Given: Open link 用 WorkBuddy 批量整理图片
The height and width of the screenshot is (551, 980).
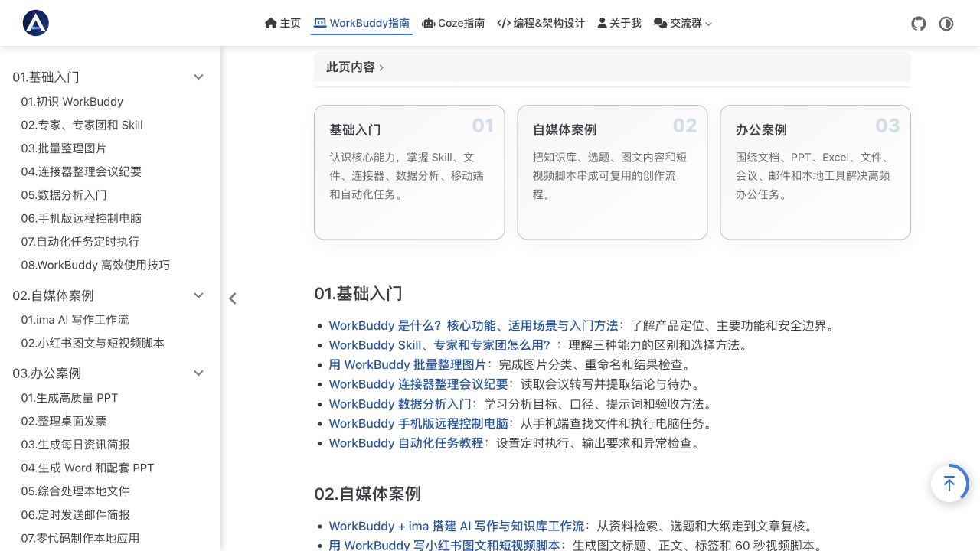Looking at the screenshot, I should point(407,364).
